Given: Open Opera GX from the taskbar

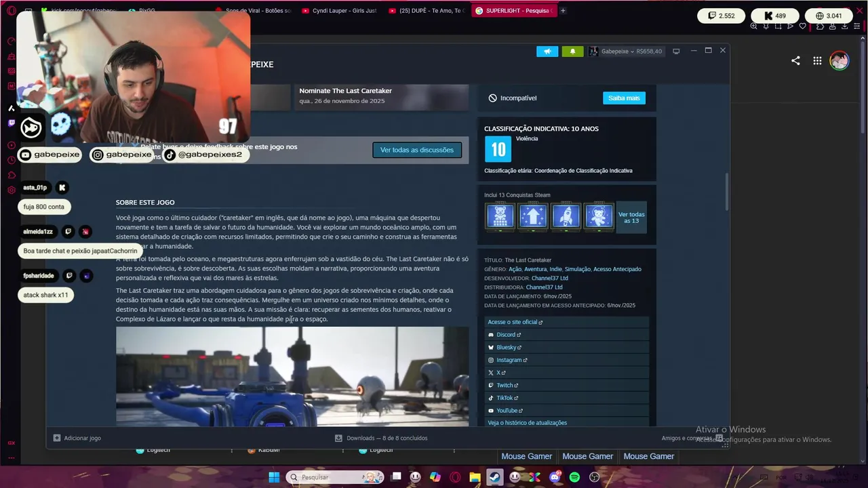Looking at the screenshot, I should click(455, 477).
